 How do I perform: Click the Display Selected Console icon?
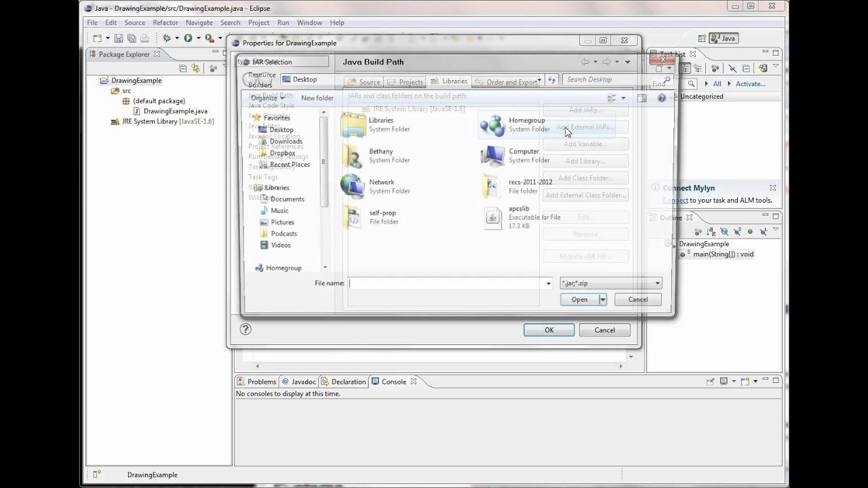point(724,381)
